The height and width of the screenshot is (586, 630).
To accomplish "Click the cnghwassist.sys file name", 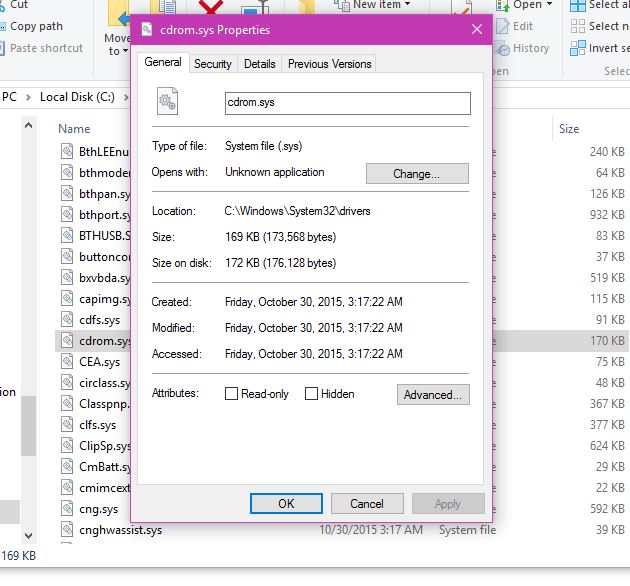I will [121, 530].
